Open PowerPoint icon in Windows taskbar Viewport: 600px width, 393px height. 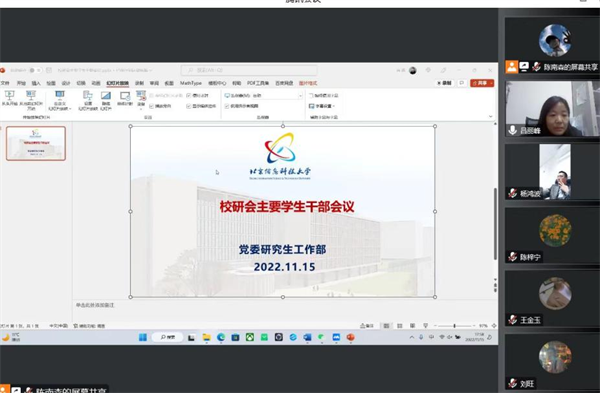tap(351, 337)
